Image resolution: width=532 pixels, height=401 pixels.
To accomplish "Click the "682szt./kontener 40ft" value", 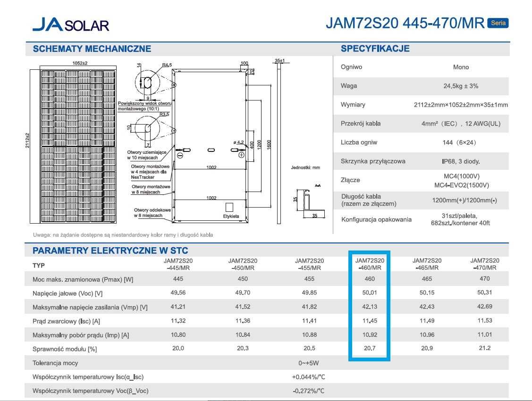I will [x=460, y=223].
